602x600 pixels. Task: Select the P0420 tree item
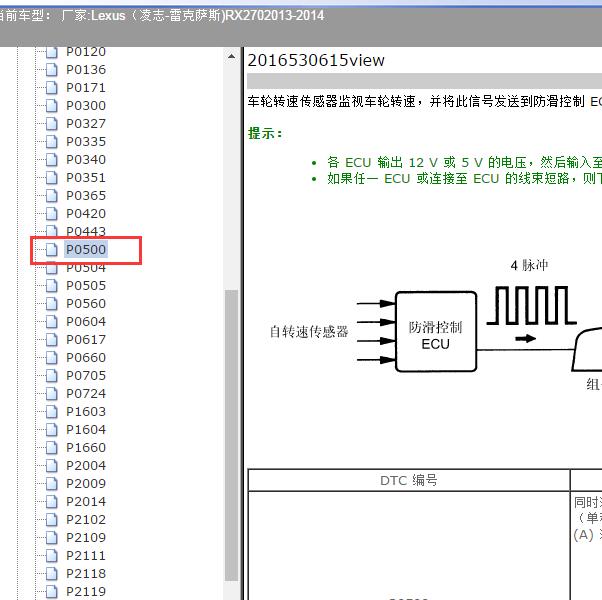tap(86, 213)
